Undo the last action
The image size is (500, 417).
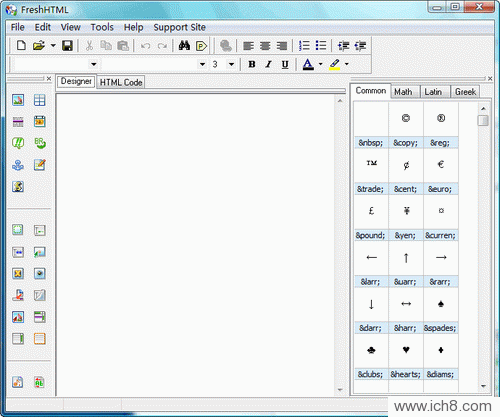(145, 46)
